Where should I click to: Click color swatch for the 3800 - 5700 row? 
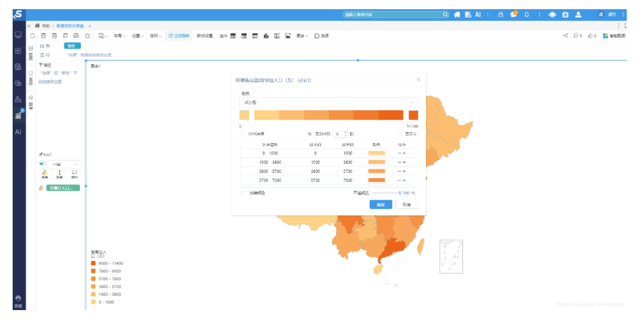[377, 171]
